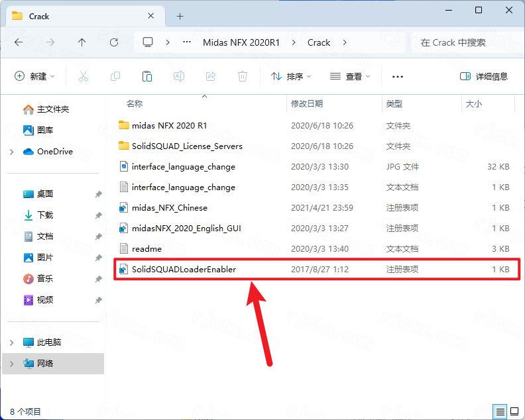Click the 3 KB size cell
Screen dimensions: 525x420
tap(500, 248)
